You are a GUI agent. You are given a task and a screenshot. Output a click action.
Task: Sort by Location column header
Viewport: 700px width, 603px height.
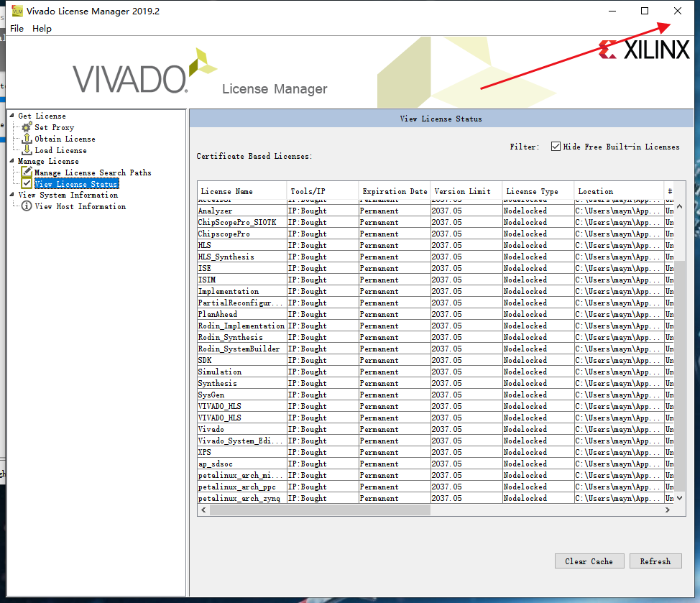coord(620,191)
